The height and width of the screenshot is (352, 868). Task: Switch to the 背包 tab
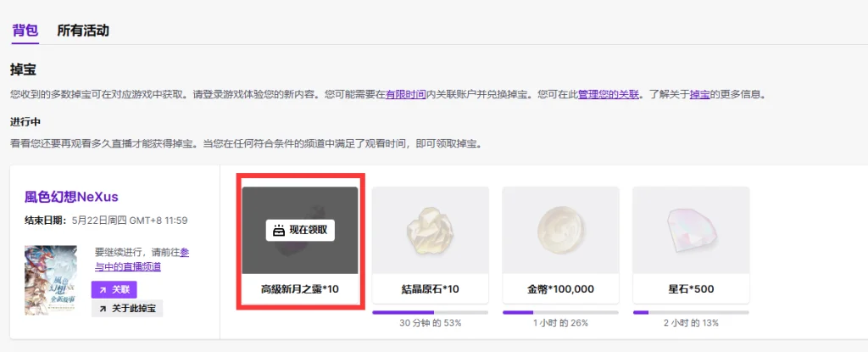(25, 31)
